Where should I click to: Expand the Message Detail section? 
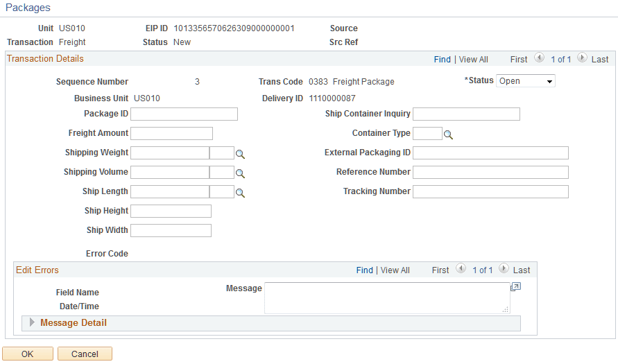[32, 322]
